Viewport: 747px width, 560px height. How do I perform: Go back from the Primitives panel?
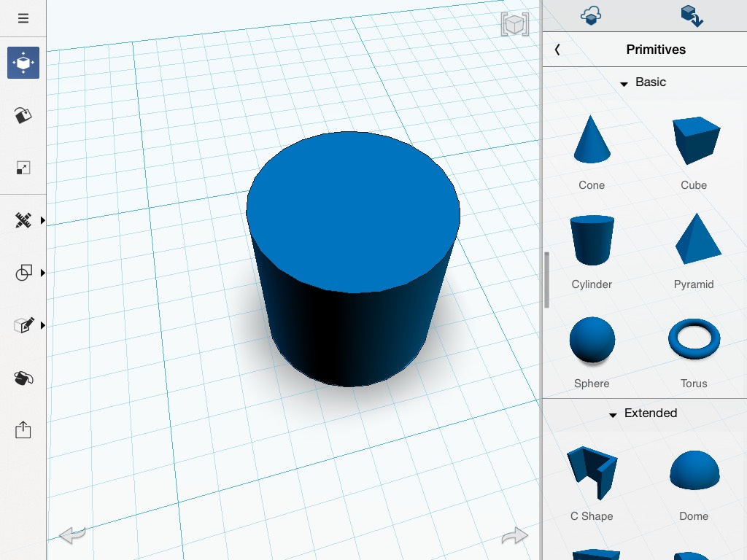click(x=557, y=50)
